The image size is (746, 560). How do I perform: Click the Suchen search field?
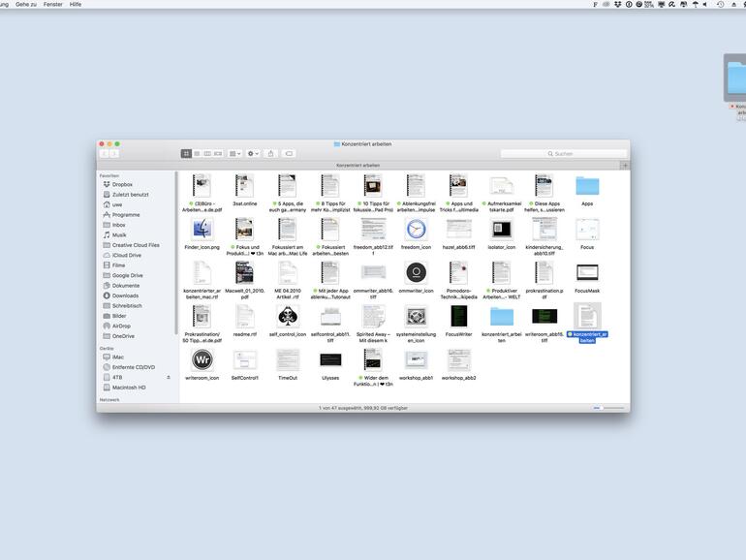click(x=562, y=153)
